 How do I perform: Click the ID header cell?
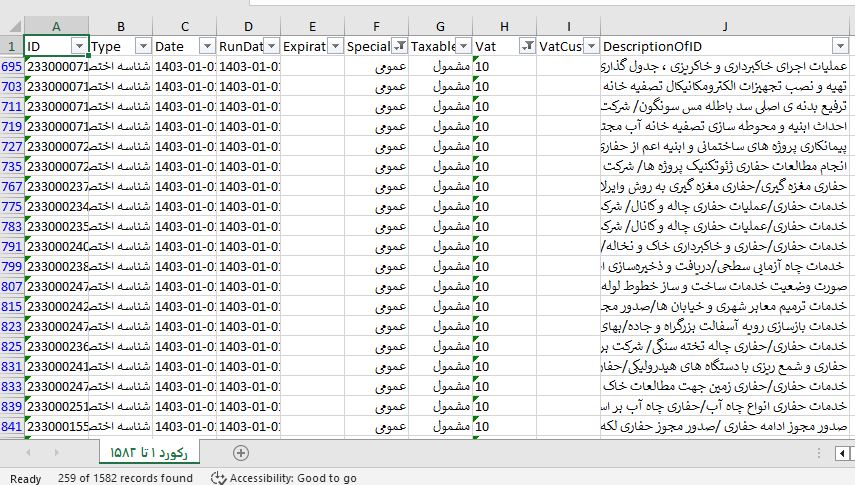(56, 46)
